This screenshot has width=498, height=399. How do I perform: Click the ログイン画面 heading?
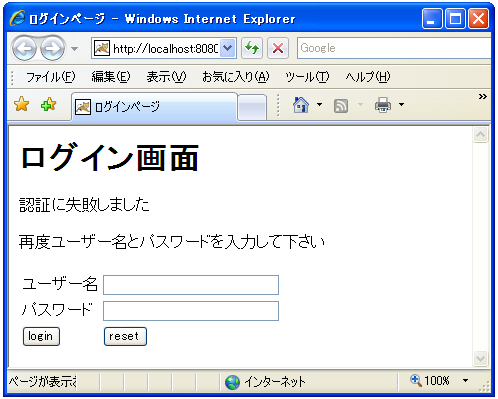(110, 158)
